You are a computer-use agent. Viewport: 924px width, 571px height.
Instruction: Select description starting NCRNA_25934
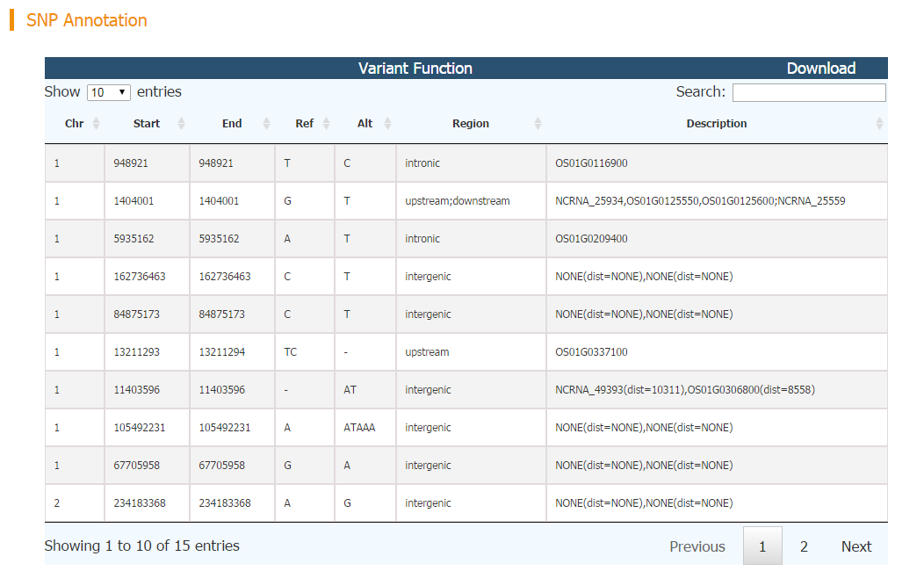(x=700, y=201)
